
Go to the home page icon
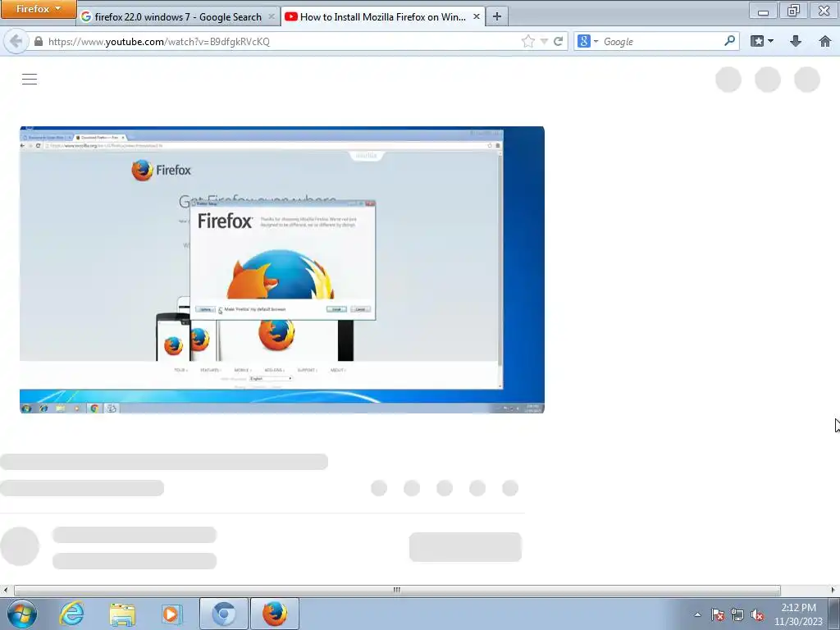(825, 41)
